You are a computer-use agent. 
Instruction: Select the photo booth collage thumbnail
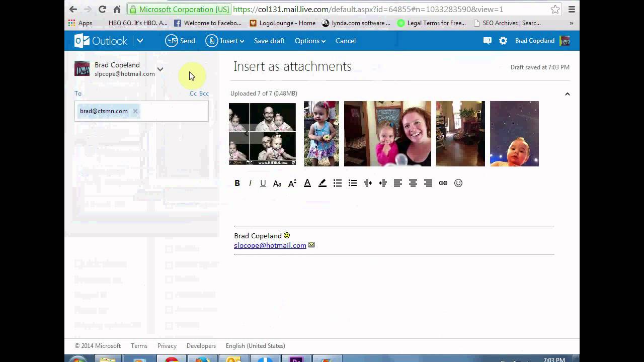262,134
